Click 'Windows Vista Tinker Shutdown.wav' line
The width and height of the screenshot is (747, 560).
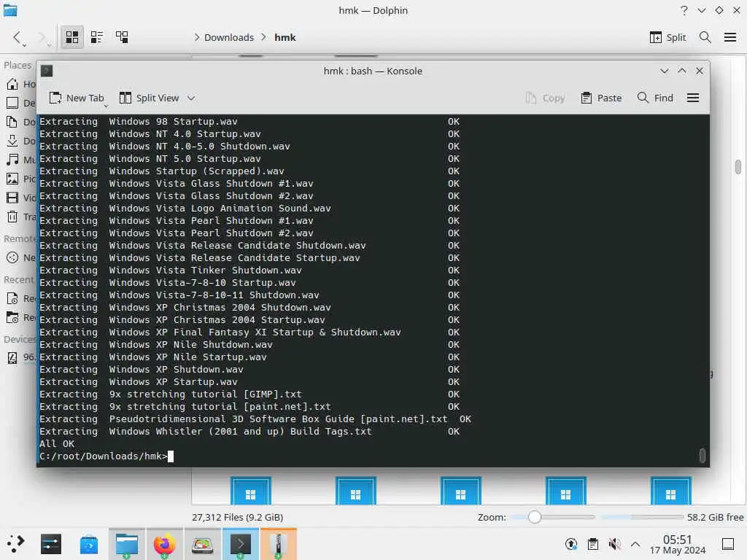pyautogui.click(x=205, y=270)
